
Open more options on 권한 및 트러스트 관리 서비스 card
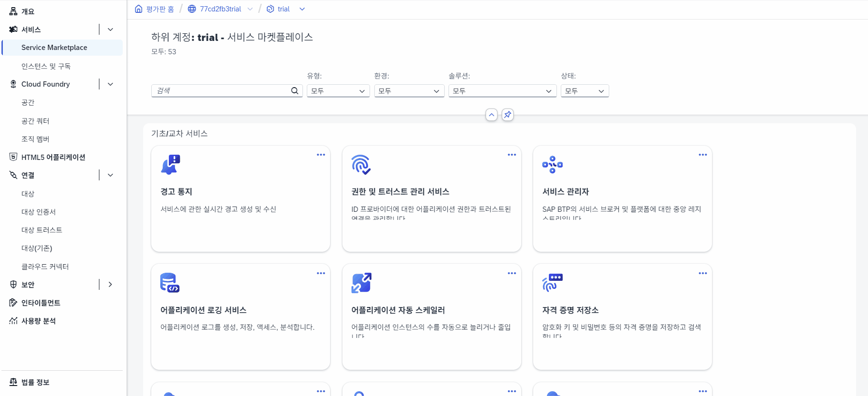tap(512, 155)
